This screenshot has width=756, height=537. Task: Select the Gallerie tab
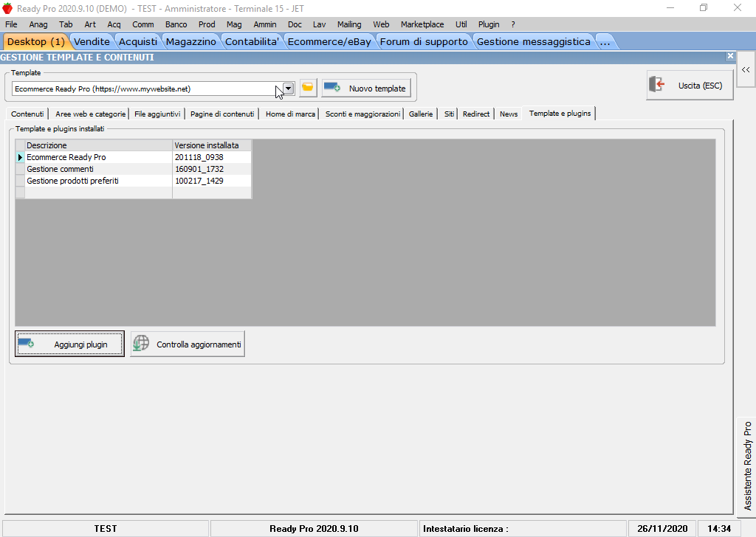(x=420, y=114)
